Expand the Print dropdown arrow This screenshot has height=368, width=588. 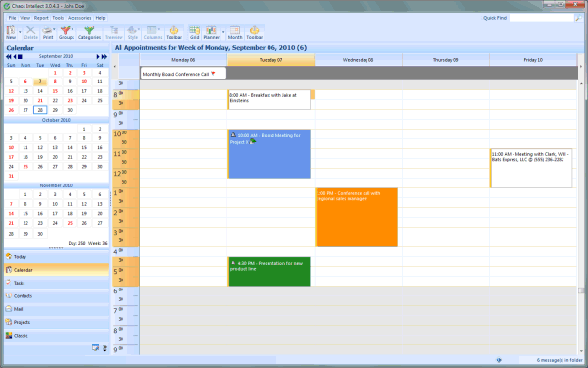pos(54,29)
